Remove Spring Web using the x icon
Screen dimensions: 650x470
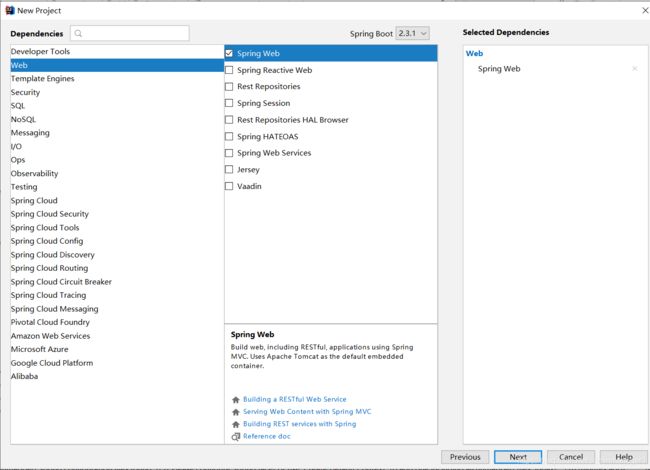634,69
